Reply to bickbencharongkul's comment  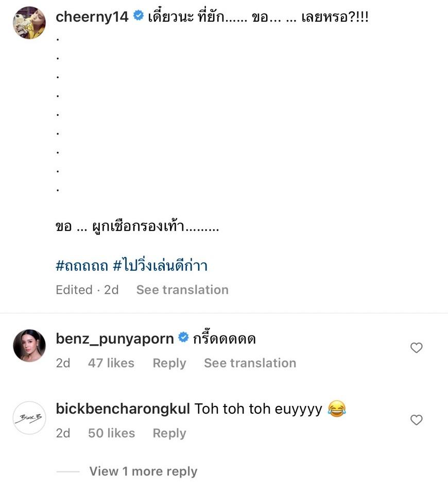pos(169,433)
